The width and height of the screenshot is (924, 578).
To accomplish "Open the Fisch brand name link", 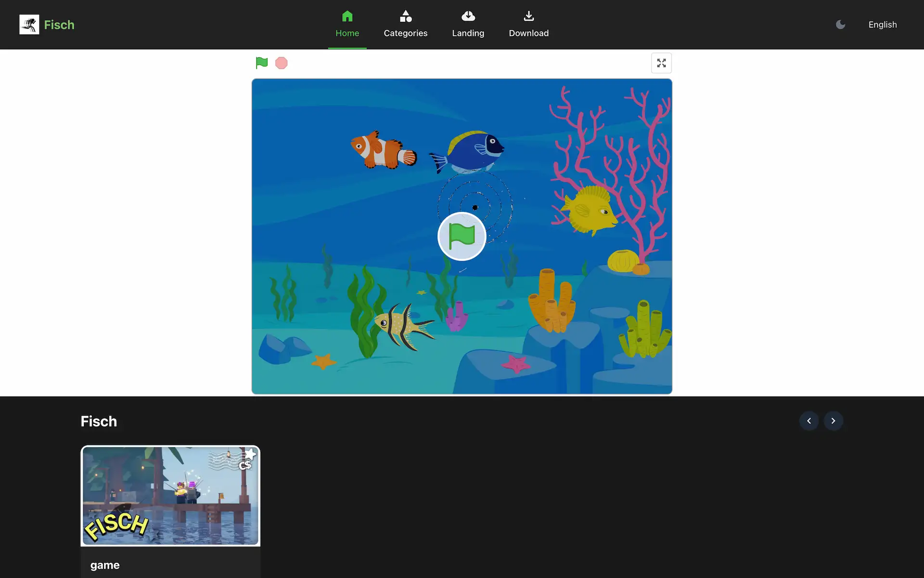I will [x=59, y=25].
